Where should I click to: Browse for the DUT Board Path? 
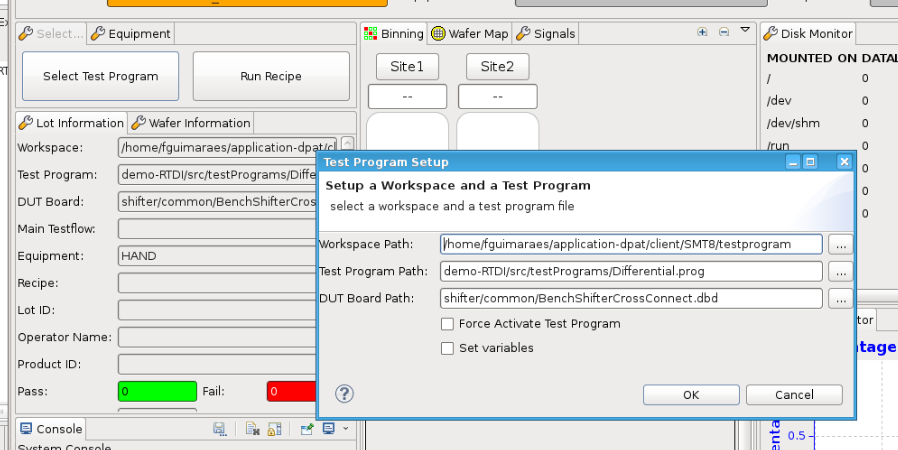point(841,298)
